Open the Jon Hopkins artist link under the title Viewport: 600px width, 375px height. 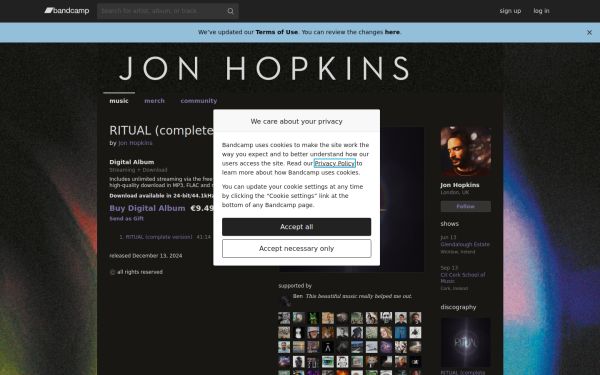tap(135, 143)
